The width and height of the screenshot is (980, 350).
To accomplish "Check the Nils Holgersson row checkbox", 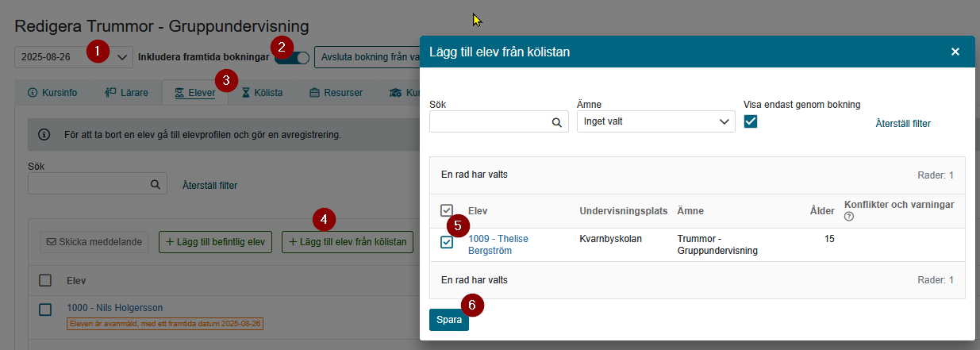I will click(x=45, y=309).
